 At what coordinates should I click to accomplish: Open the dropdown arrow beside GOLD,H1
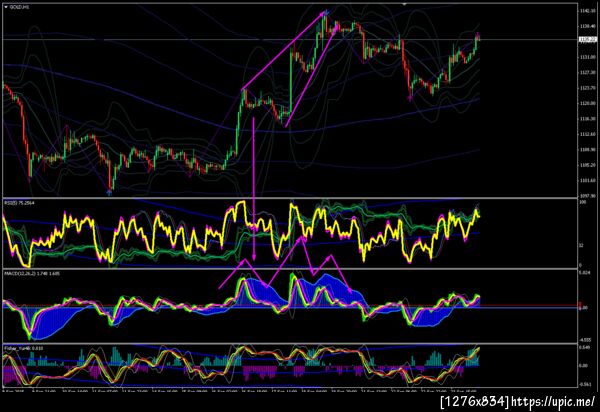(6, 7)
